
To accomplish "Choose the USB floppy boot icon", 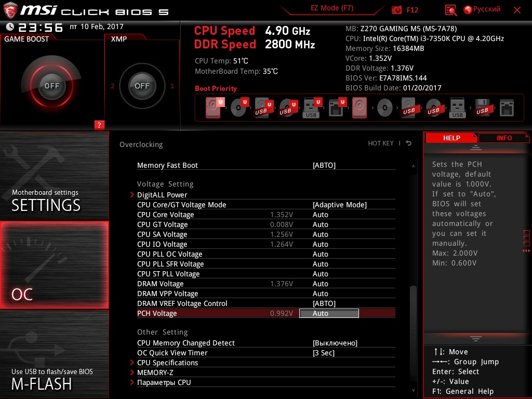I will point(482,108).
